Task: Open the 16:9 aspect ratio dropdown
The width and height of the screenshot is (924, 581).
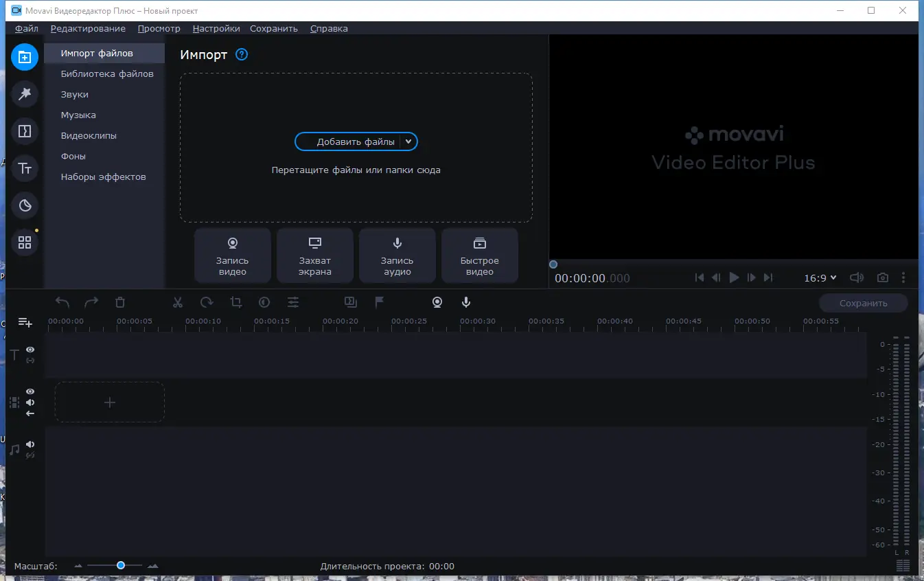Action: click(x=820, y=278)
